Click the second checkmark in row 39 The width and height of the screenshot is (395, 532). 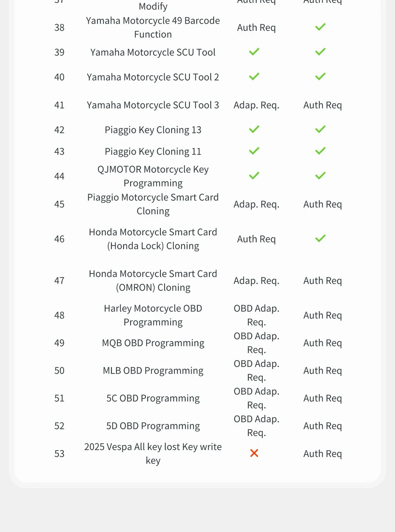(320, 51)
